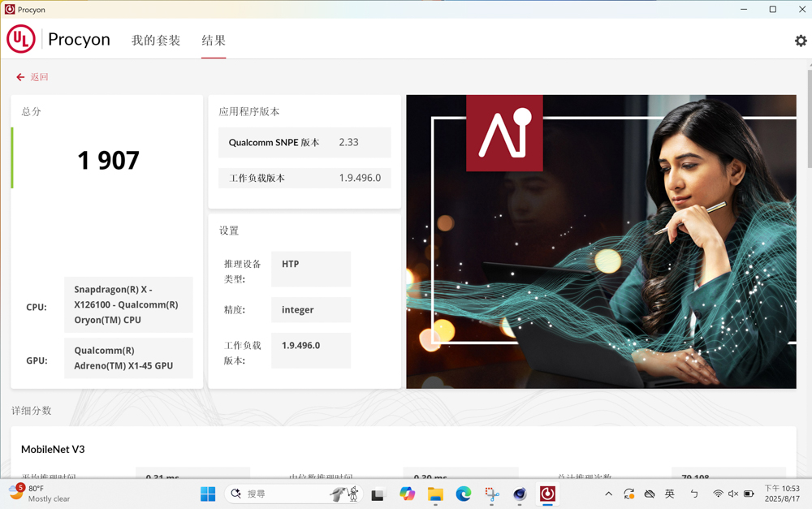Open the Windows Start menu
Image resolution: width=812 pixels, height=509 pixels.
[x=208, y=494]
